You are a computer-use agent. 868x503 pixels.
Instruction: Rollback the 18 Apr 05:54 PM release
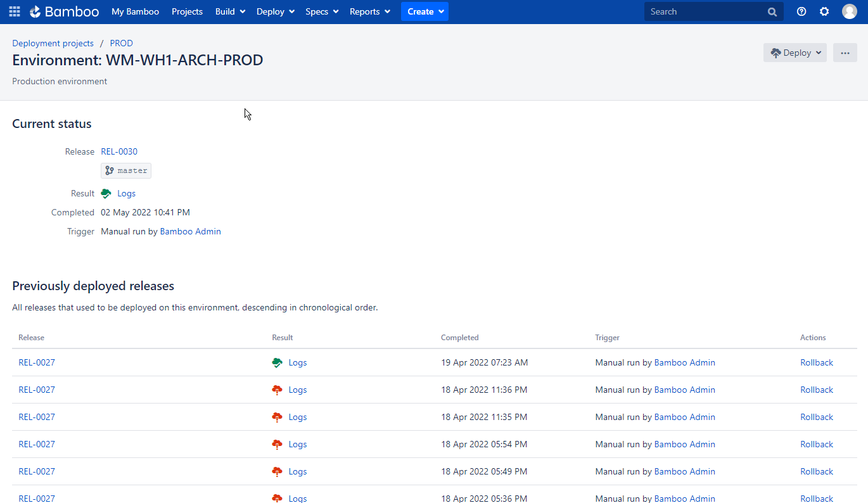(817, 445)
